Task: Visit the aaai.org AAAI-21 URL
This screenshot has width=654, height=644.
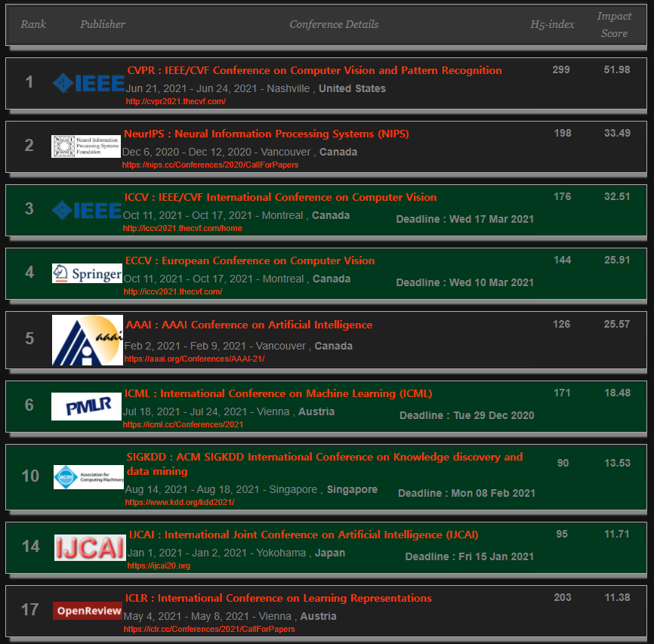Action: (194, 359)
